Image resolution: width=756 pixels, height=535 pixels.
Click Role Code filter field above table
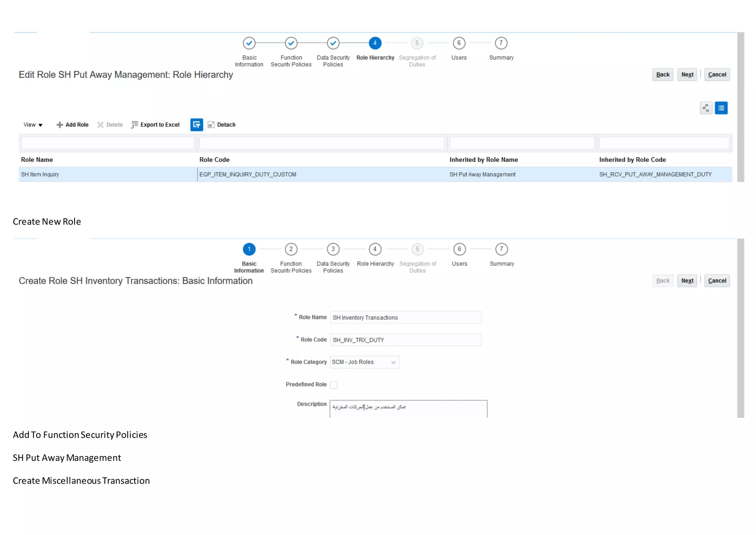coord(322,143)
